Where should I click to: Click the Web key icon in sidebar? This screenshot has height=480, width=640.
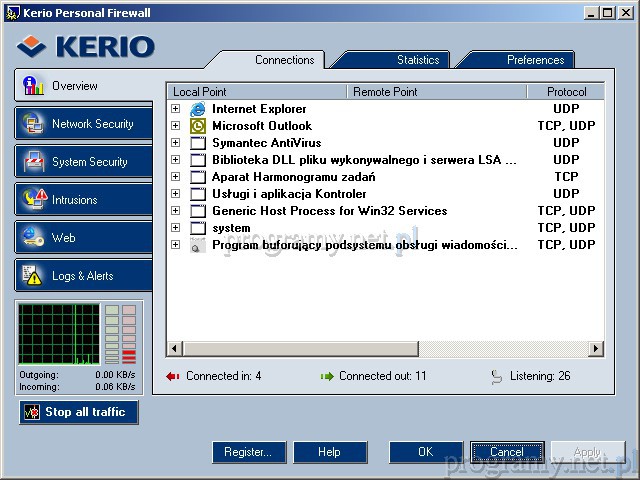pyautogui.click(x=35, y=238)
